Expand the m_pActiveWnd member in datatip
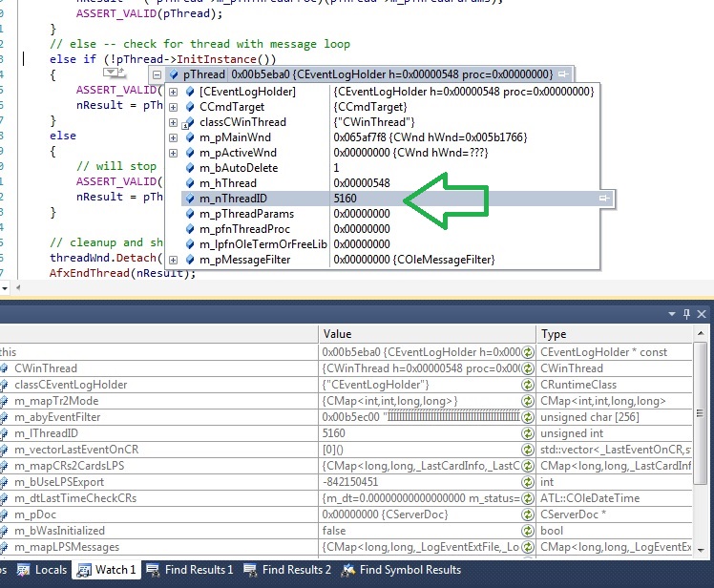The width and height of the screenshot is (714, 588). pyautogui.click(x=174, y=153)
